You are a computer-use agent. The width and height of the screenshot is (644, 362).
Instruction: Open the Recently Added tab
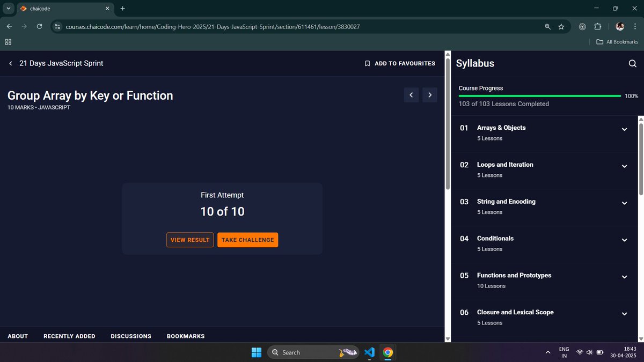[69, 336]
